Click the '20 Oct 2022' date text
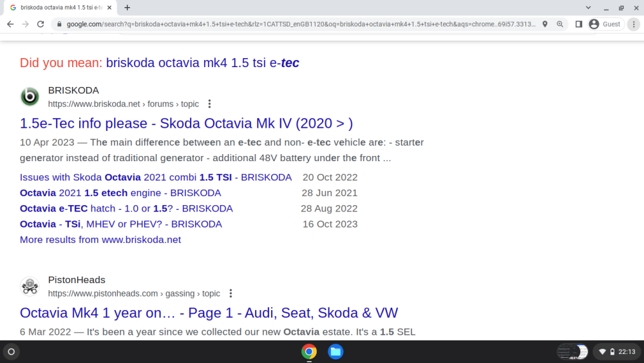This screenshot has height=363, width=644. click(330, 177)
